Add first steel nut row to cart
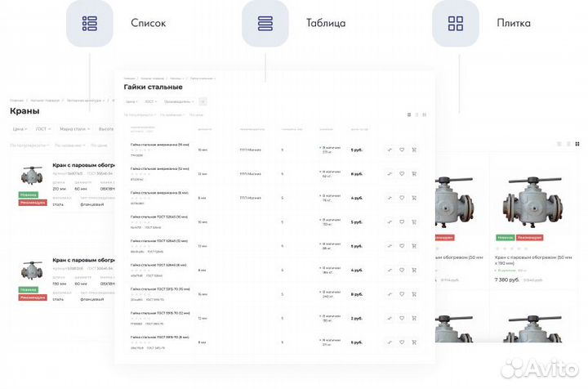The height and width of the screenshot is (389, 588). click(414, 150)
